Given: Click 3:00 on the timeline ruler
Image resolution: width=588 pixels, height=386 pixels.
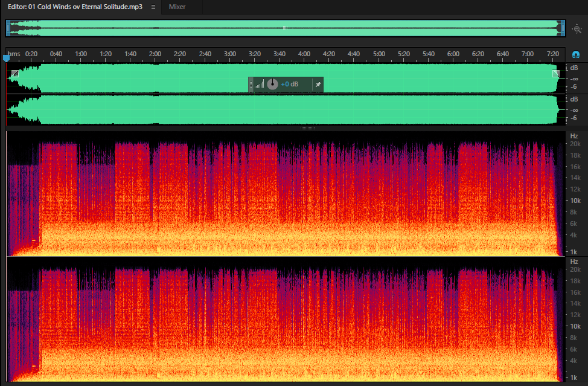Looking at the screenshot, I should pos(230,54).
